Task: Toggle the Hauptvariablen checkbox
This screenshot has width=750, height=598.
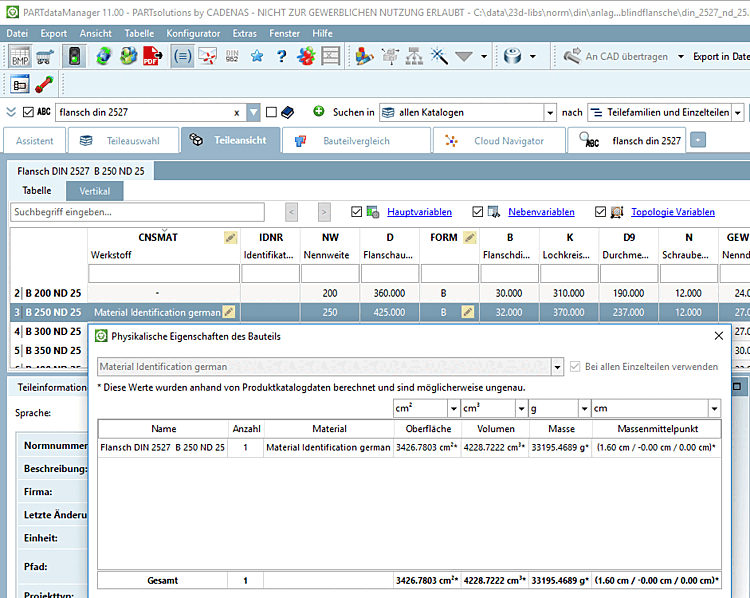Action: click(357, 212)
